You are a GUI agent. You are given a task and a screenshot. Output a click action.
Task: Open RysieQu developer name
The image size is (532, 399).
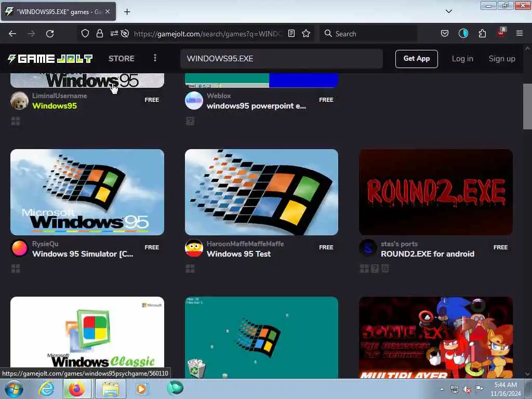click(45, 244)
